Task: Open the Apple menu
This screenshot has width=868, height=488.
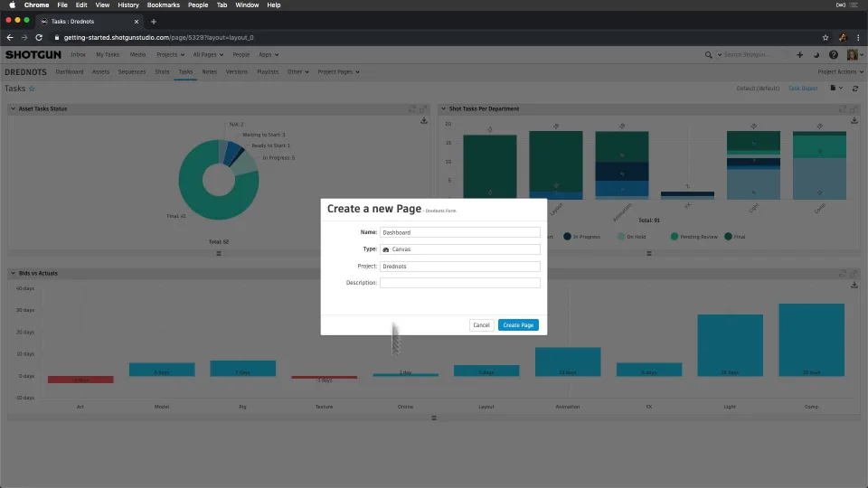Action: pyautogui.click(x=12, y=5)
